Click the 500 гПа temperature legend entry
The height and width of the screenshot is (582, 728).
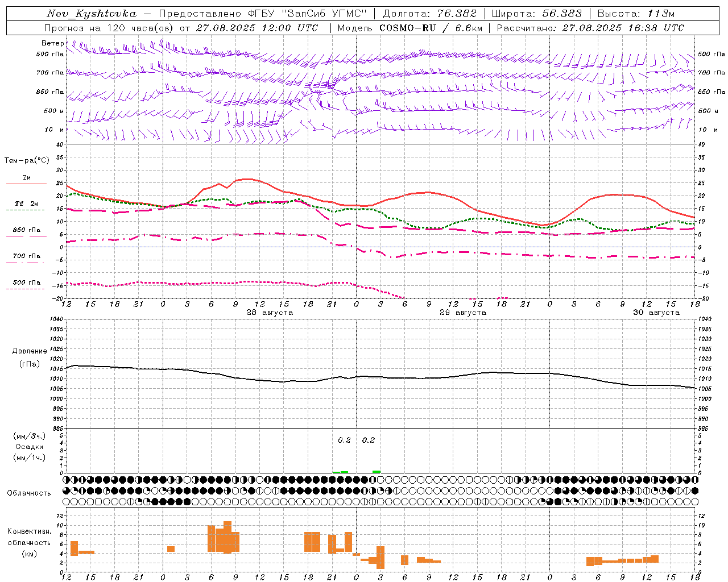pos(27,282)
